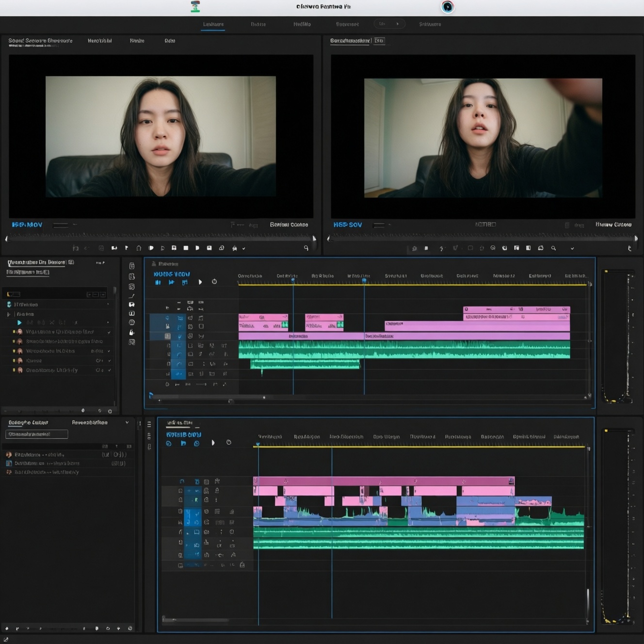Screen dimensions: 644x644
Task: Open the chevron dropdown in the right monitor controls
Action: (572, 248)
